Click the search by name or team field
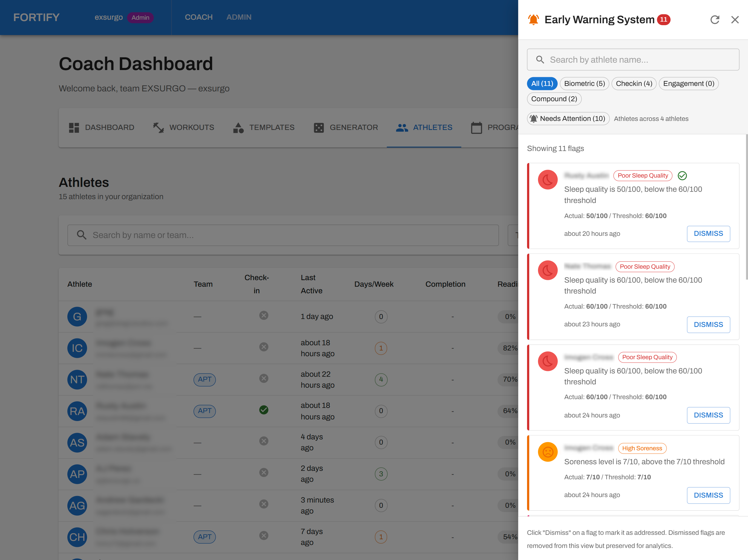 tap(283, 235)
